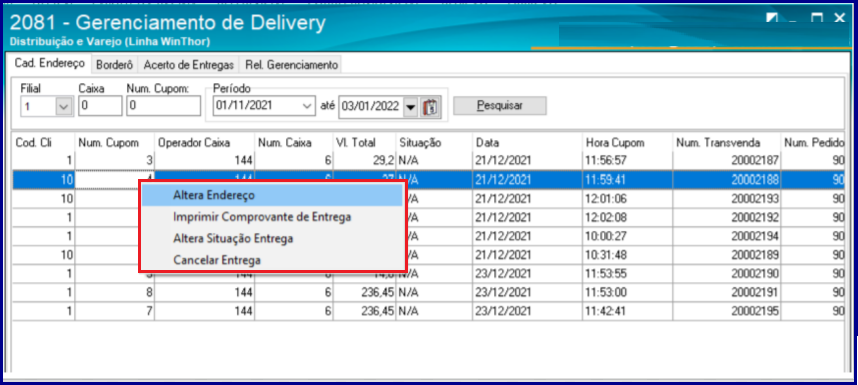Click the cell showing 20002189
858x385 pixels.
pos(727,255)
